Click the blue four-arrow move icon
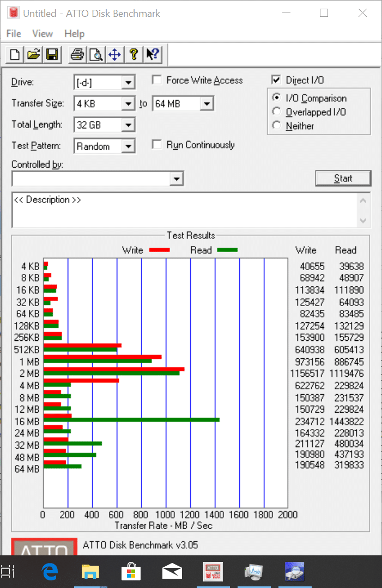This screenshot has width=382, height=588. pos(114,54)
